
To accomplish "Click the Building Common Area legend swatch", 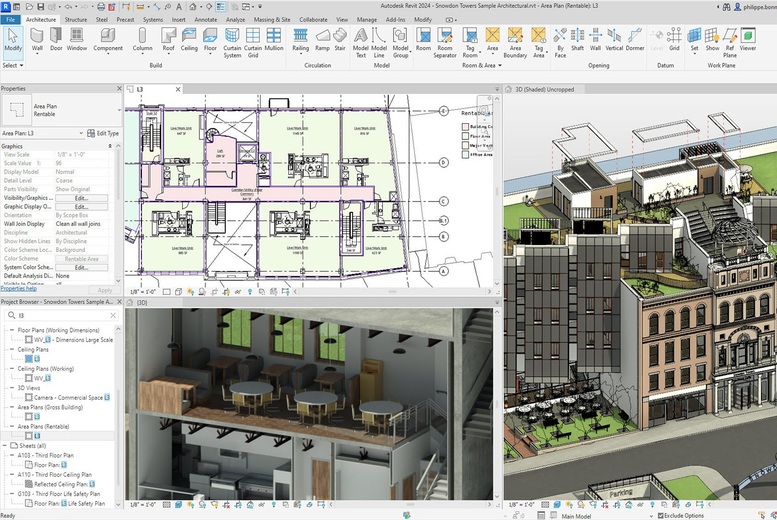I will coord(465,127).
